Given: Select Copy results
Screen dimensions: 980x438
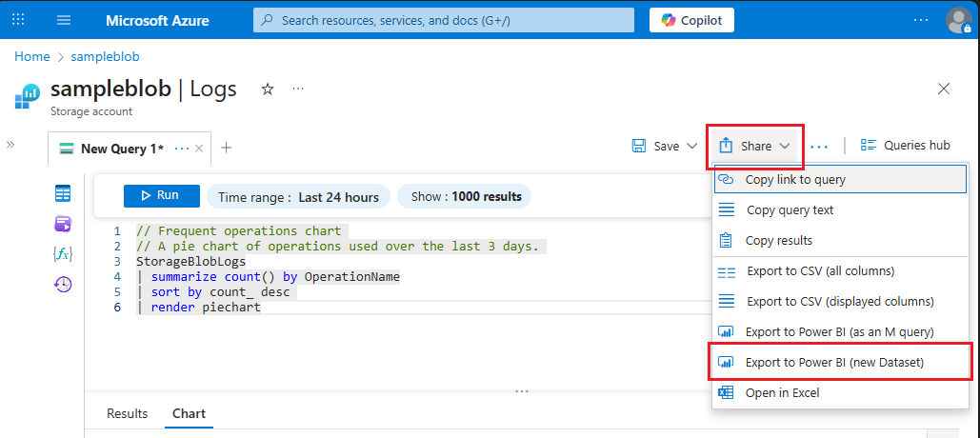Looking at the screenshot, I should [841, 240].
